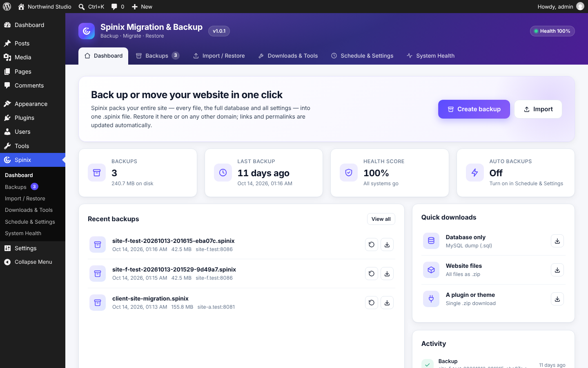Open Appearance in WordPress sidebar
This screenshot has height=368, width=588.
(33, 104)
